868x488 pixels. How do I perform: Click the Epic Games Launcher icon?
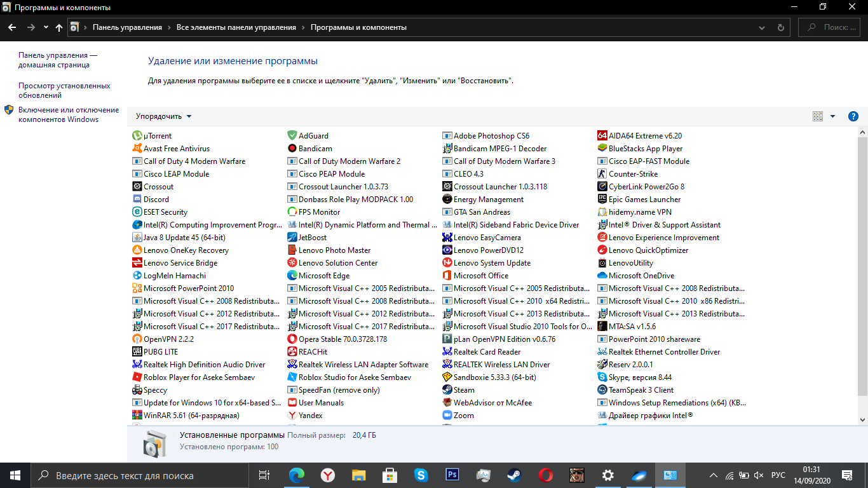(x=602, y=199)
